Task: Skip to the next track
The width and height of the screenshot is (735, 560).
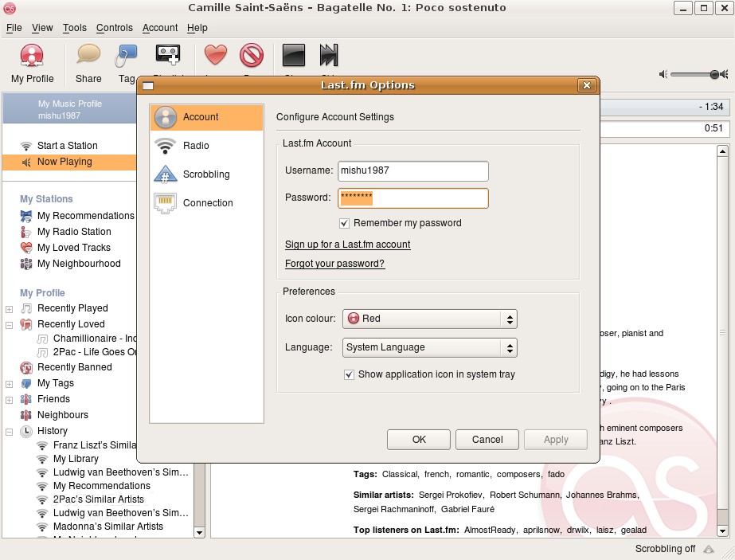Action: point(329,55)
